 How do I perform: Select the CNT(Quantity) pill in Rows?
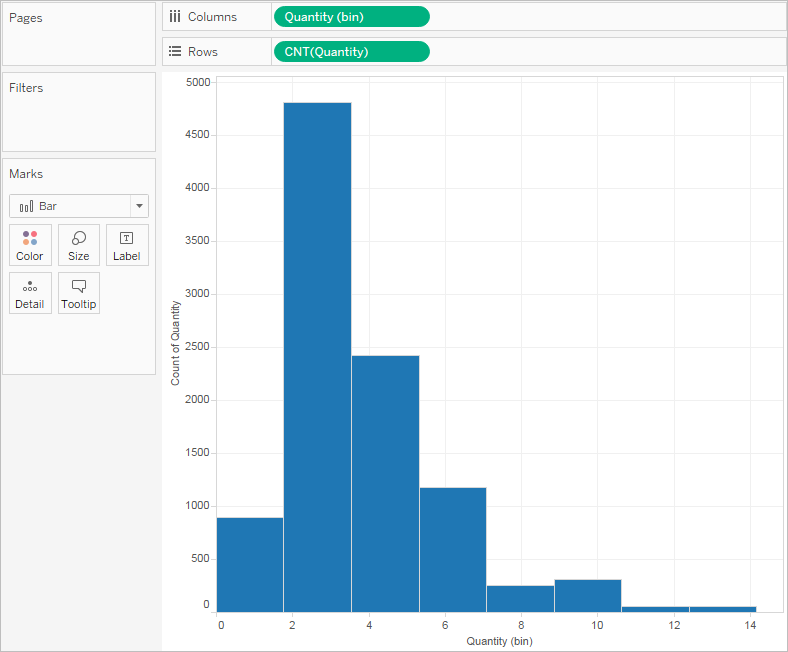click(x=352, y=52)
